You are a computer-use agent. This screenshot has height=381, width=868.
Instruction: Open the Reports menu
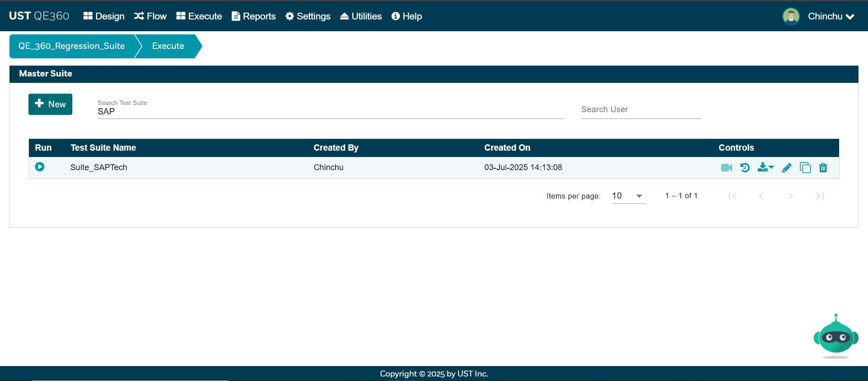pyautogui.click(x=254, y=16)
